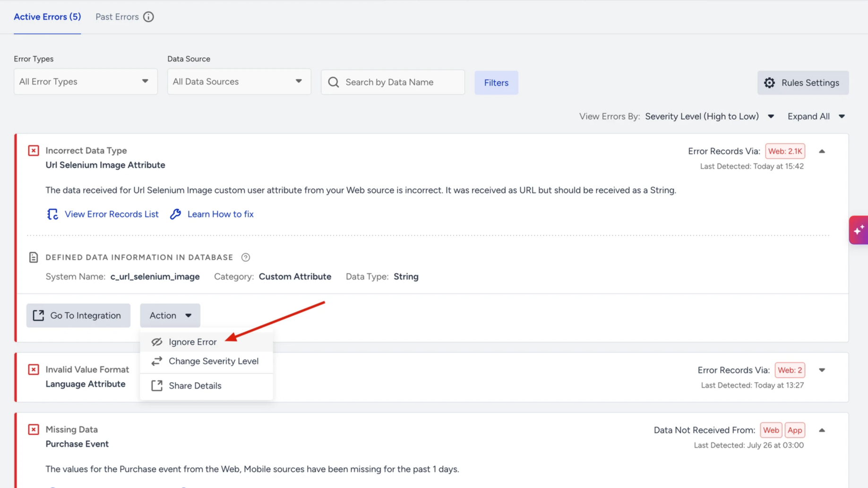
Task: Click the Language Attribute title
Action: click(86, 384)
